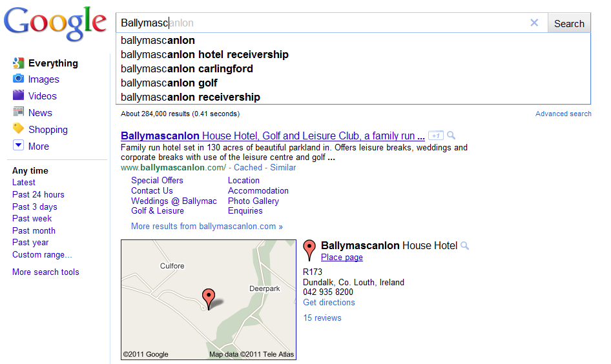The height and width of the screenshot is (364, 611).
Task: Open Custom range date filter
Action: pos(42,254)
